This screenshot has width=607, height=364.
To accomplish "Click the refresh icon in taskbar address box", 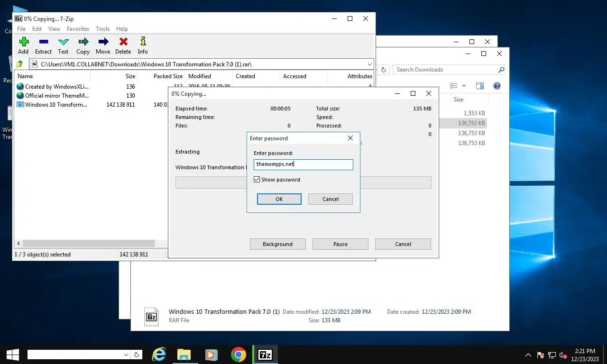I will coord(137,355).
